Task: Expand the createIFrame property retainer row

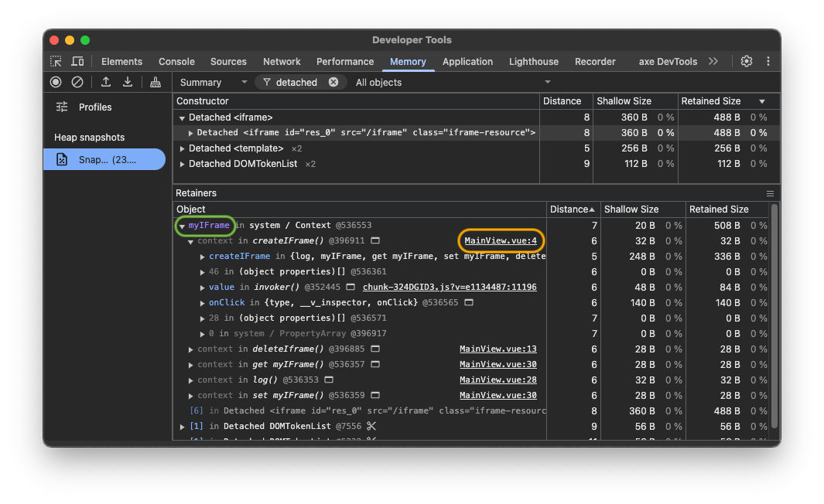Action: pyautogui.click(x=202, y=257)
